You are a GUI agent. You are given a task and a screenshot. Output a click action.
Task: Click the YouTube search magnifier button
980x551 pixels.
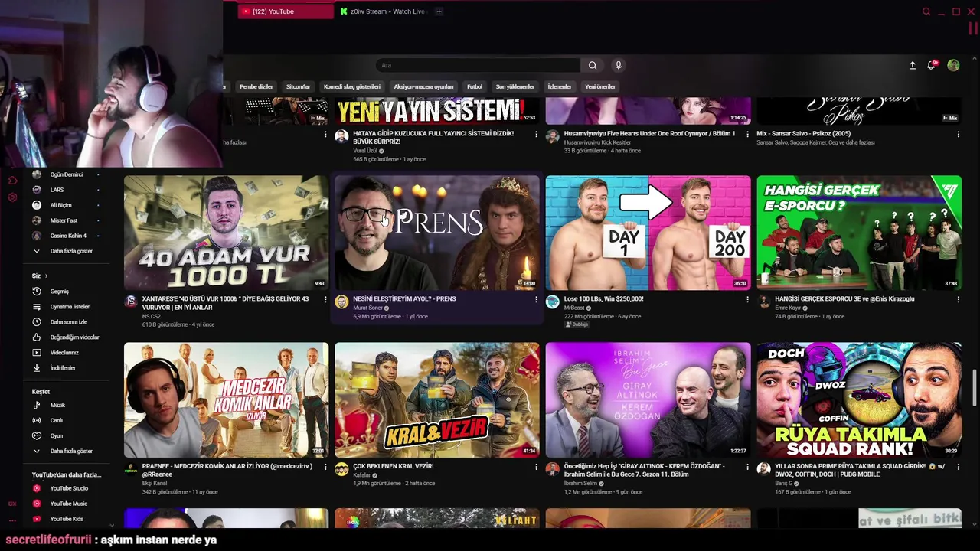(592, 66)
